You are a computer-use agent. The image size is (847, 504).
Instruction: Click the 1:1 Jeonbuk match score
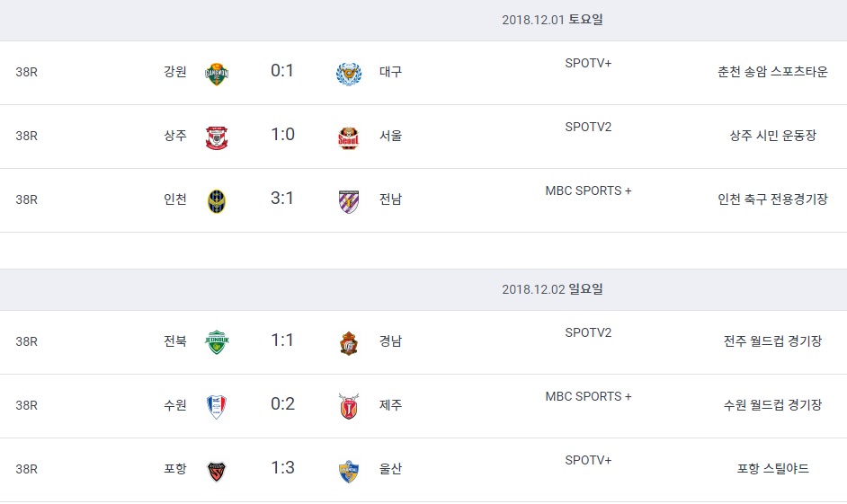(282, 340)
